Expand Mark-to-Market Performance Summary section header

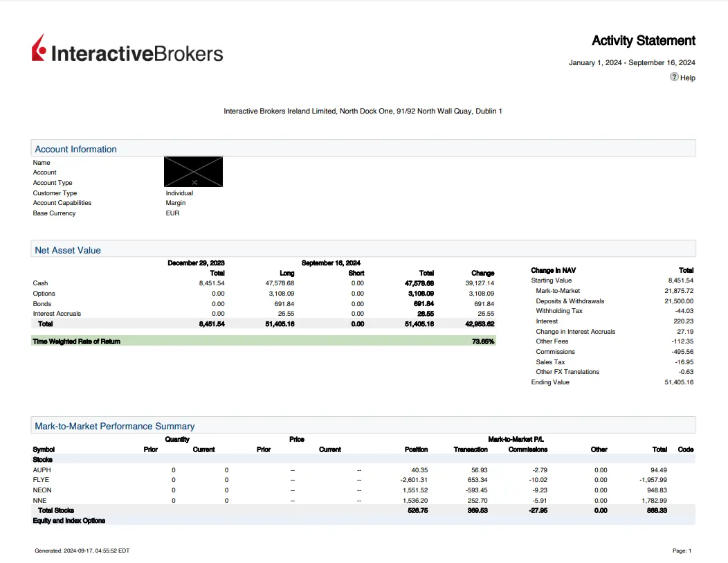point(115,426)
